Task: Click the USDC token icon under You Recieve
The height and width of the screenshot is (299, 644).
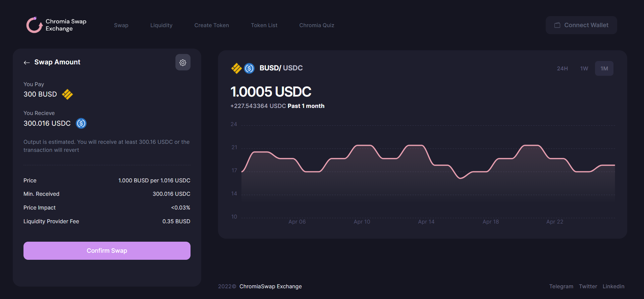Action: pos(81,123)
